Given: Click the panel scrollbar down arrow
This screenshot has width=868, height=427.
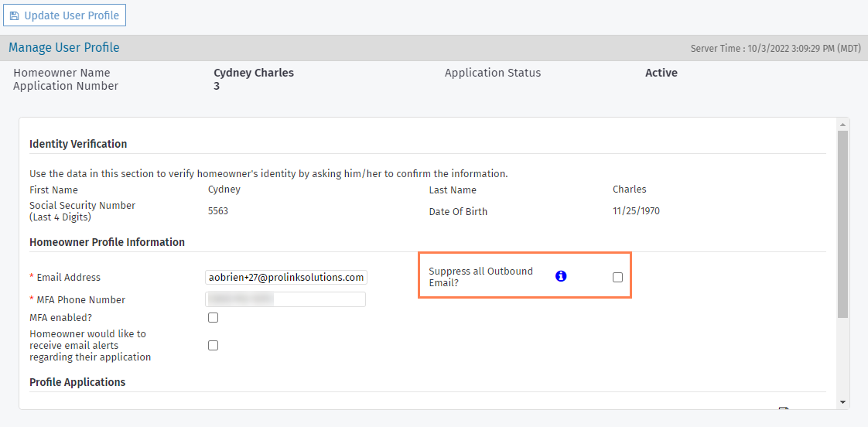Looking at the screenshot, I should point(842,402).
